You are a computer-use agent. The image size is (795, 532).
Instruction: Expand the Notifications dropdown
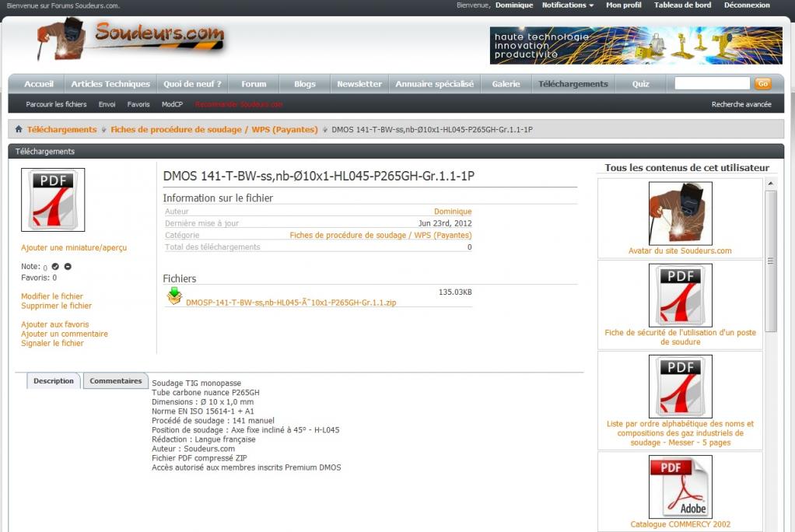(x=567, y=5)
